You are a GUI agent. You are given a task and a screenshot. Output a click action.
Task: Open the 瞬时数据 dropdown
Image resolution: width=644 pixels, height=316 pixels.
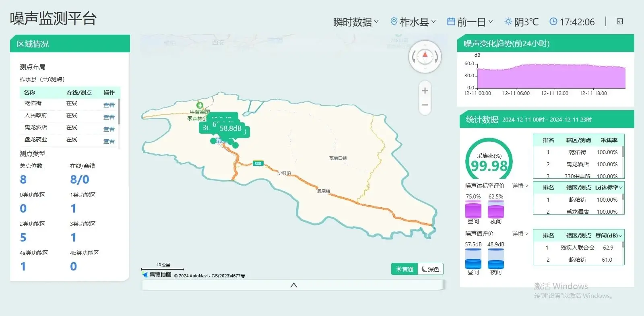point(356,22)
